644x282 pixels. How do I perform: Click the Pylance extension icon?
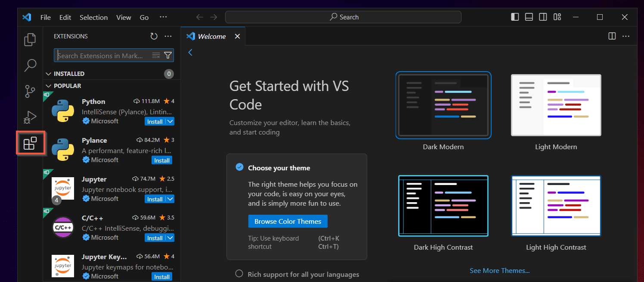63,150
